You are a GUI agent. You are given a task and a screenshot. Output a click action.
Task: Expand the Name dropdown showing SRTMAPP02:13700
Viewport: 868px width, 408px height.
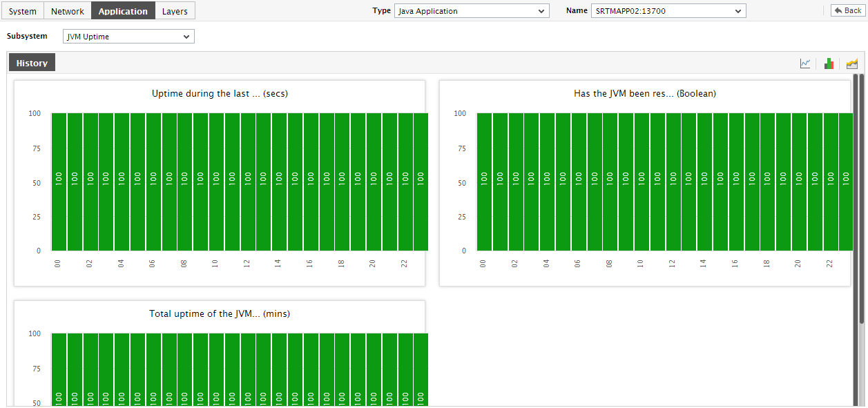click(x=668, y=11)
